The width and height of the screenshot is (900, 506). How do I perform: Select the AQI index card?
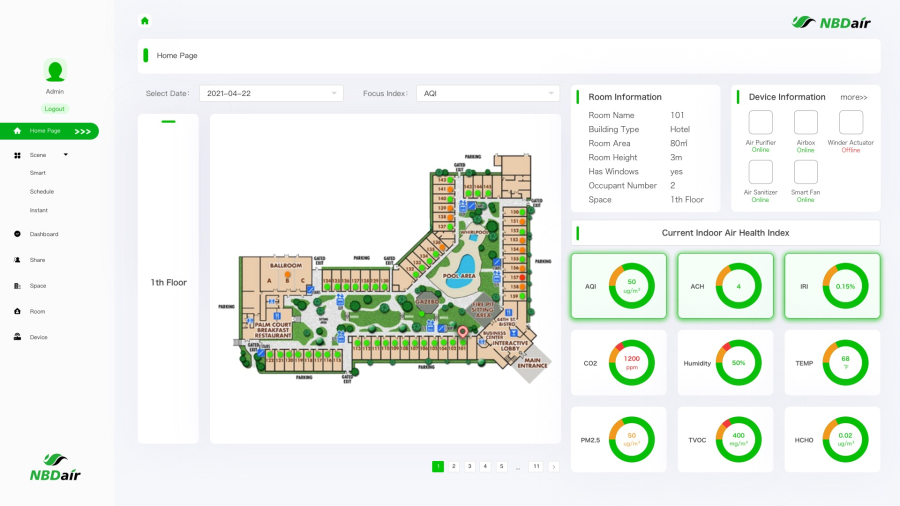619,286
